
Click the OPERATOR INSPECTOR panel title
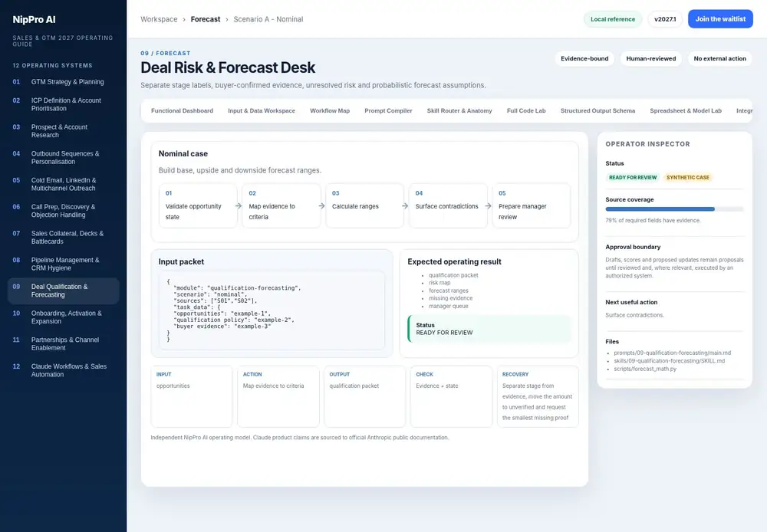tap(647, 144)
